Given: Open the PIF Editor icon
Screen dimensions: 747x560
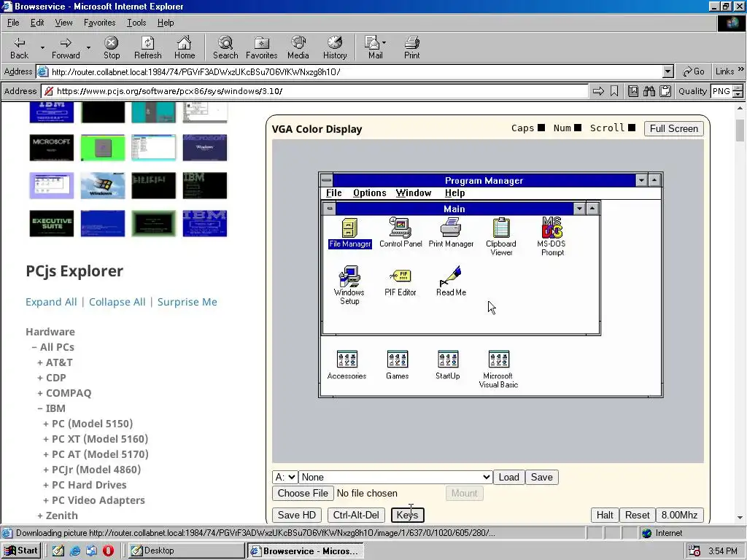Looking at the screenshot, I should pos(400,281).
